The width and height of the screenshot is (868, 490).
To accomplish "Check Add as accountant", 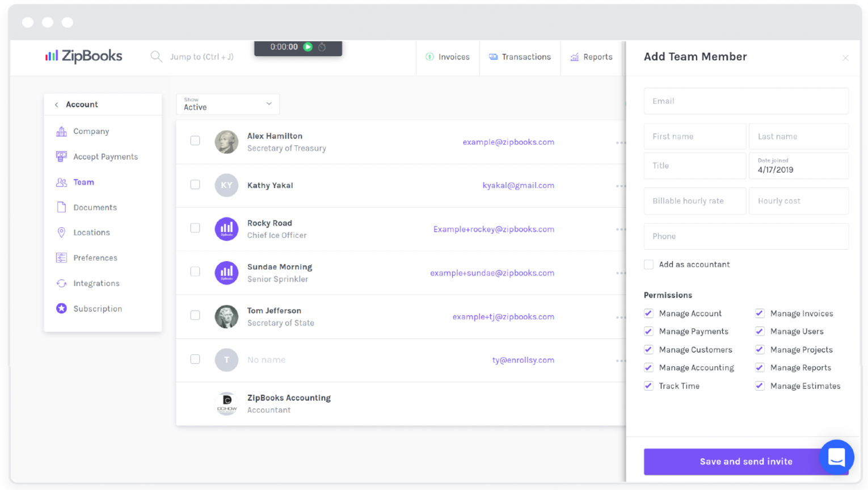I will click(648, 265).
